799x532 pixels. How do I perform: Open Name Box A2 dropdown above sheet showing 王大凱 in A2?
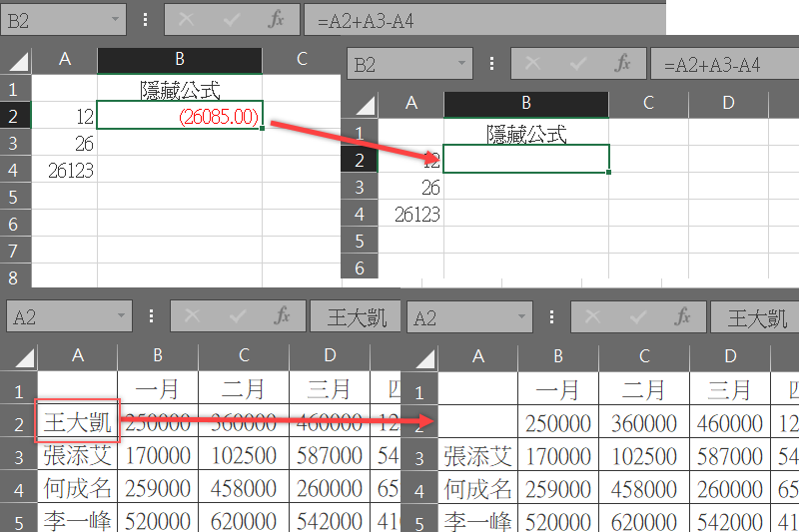pyautogui.click(x=121, y=315)
